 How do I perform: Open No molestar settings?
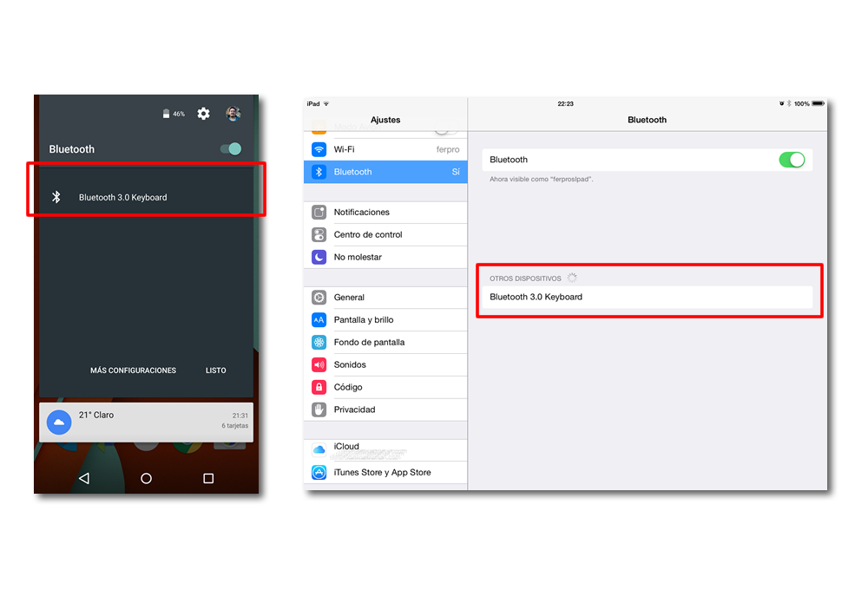tap(385, 257)
